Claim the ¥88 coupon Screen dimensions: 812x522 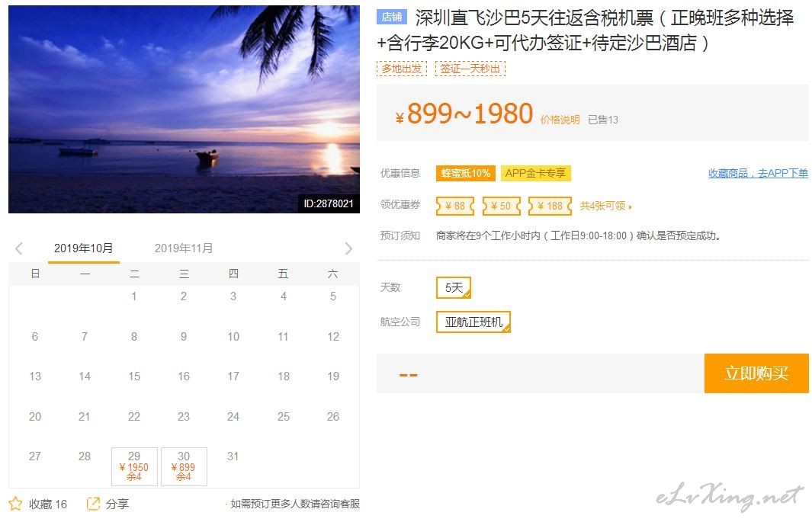tap(455, 206)
